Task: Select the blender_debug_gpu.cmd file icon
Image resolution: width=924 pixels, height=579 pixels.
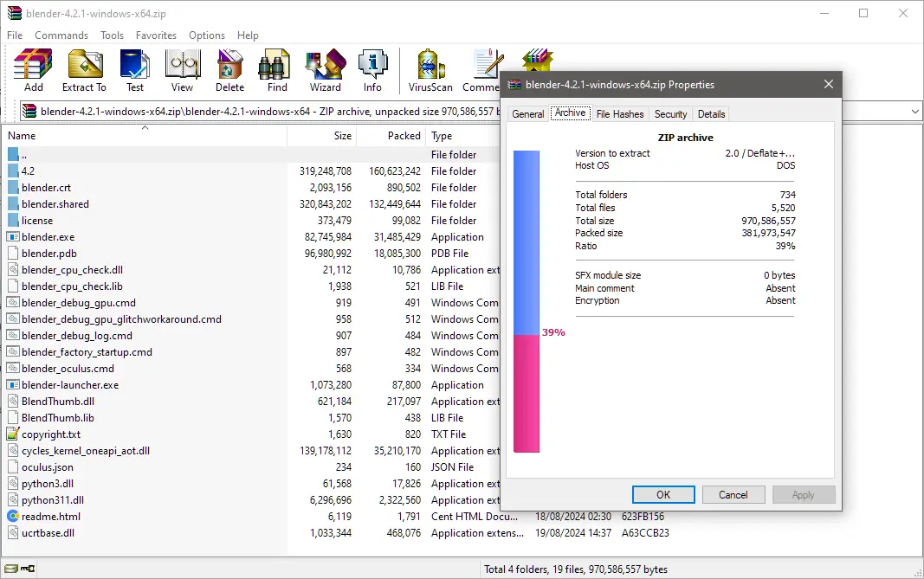Action: [13, 303]
